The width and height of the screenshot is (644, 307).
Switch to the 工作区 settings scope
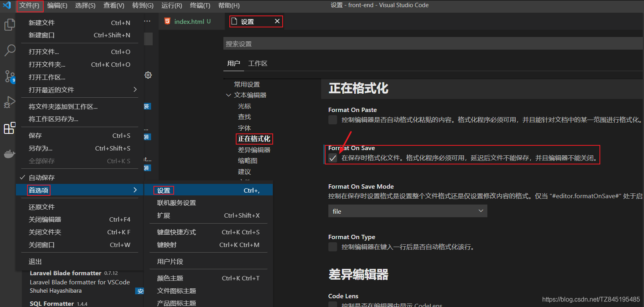click(x=258, y=64)
